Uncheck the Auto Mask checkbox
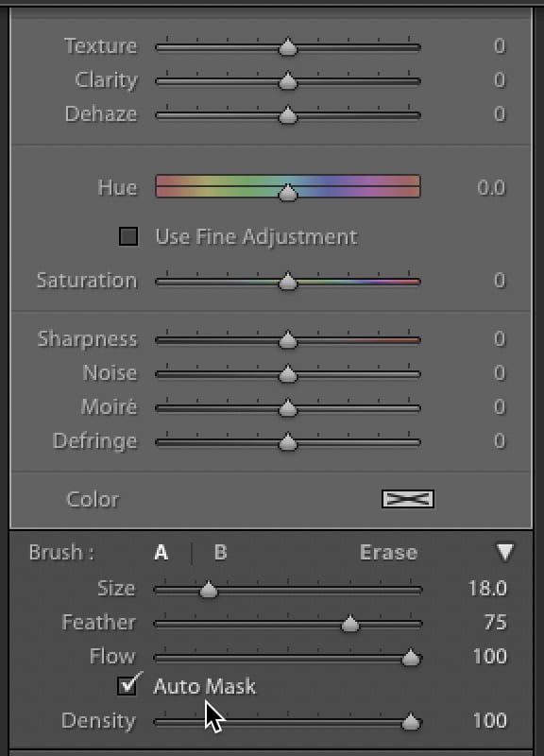Image resolution: width=544 pixels, height=756 pixels. coord(127,686)
